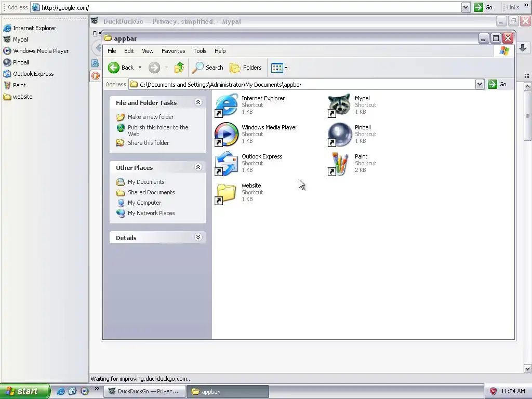Click the Mypal scrollbar down arrow

coord(528,368)
